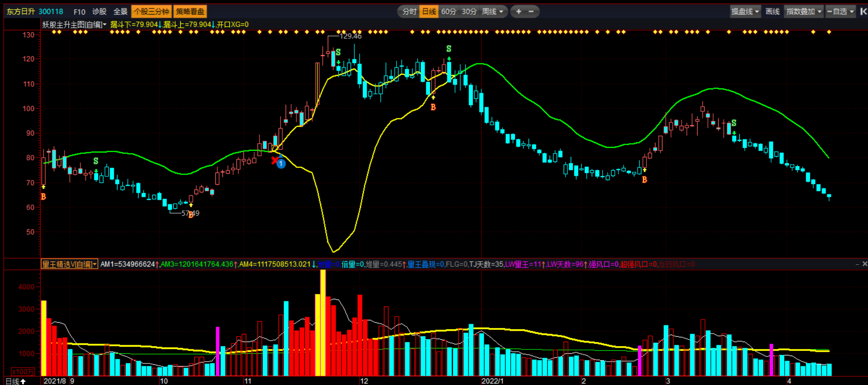Zoom in chart with plus button
The width and height of the screenshot is (868, 385).
click(x=519, y=12)
